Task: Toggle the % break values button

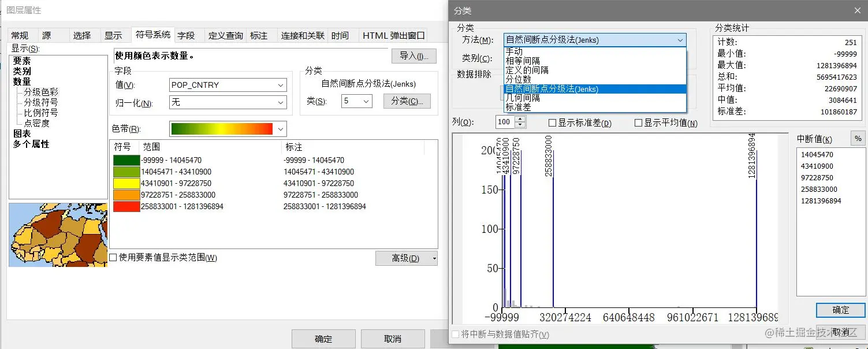Action: [x=858, y=139]
